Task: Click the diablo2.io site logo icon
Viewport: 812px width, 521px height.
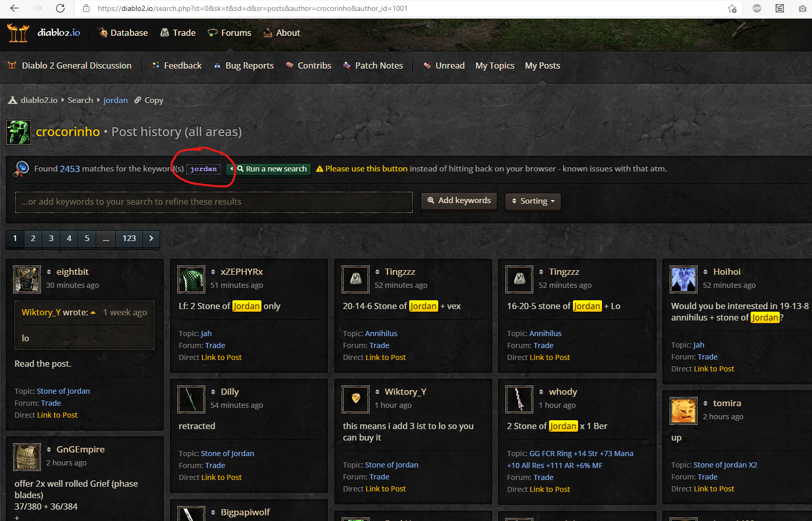Action: pyautogui.click(x=18, y=33)
